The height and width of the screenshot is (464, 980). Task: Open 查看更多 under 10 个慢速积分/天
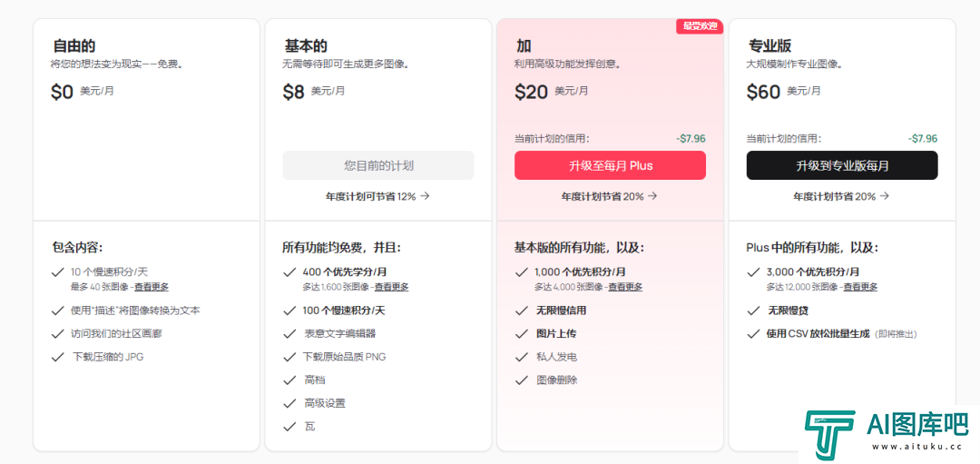pyautogui.click(x=152, y=287)
